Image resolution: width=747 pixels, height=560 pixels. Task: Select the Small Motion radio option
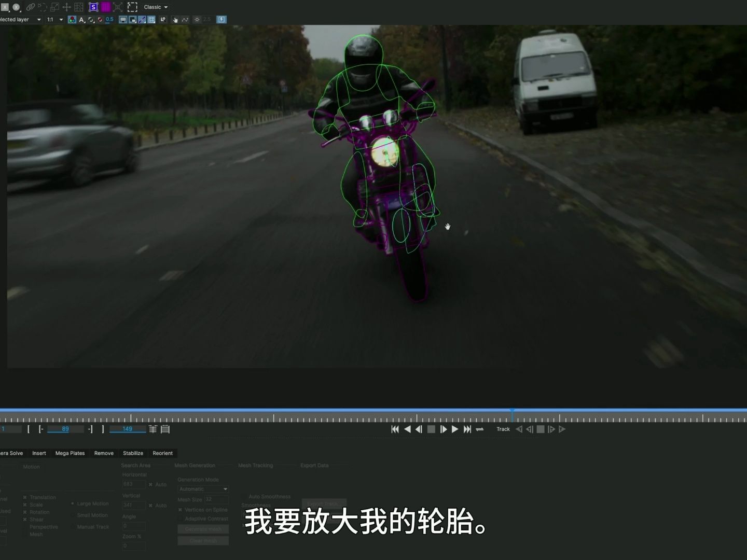point(73,515)
